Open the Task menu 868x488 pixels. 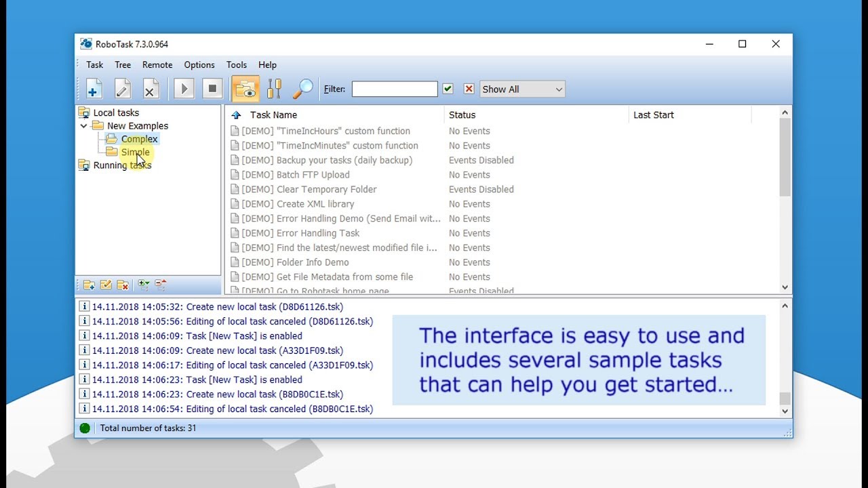[x=95, y=65]
